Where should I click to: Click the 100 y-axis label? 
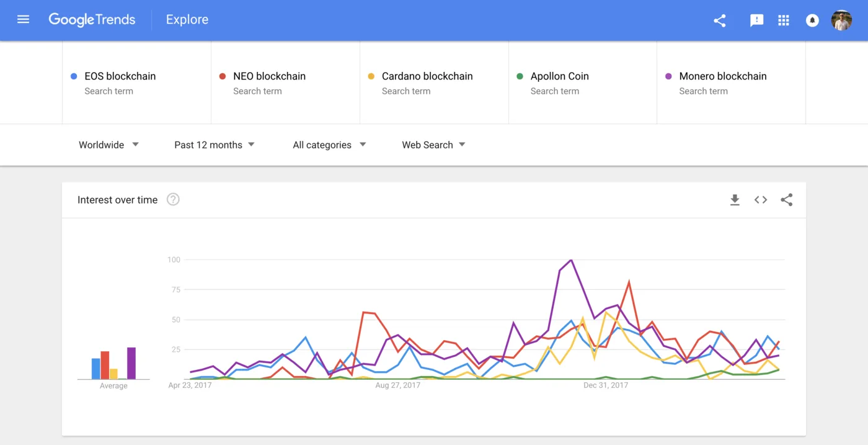coord(174,259)
